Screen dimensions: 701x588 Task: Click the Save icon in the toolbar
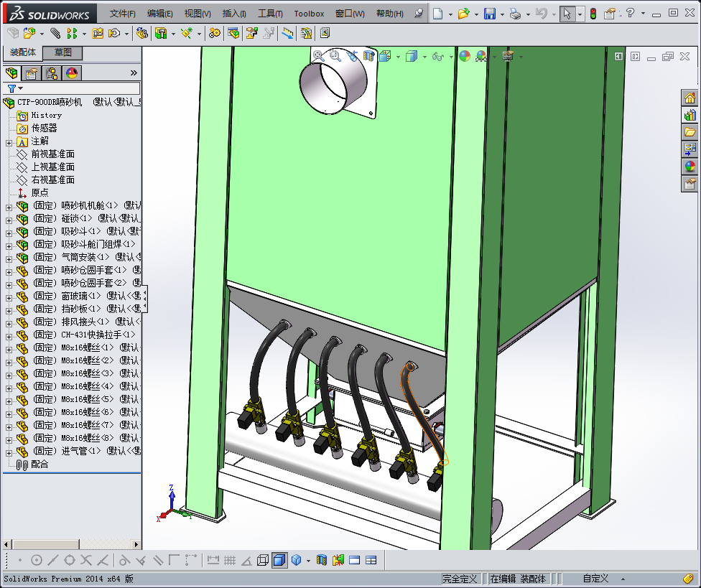[x=489, y=14]
